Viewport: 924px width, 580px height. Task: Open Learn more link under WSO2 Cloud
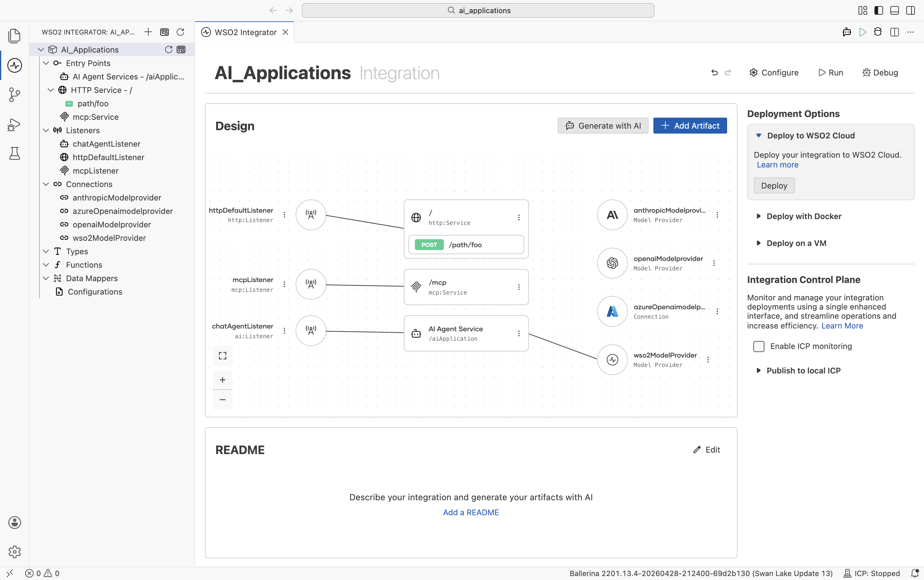tap(778, 165)
